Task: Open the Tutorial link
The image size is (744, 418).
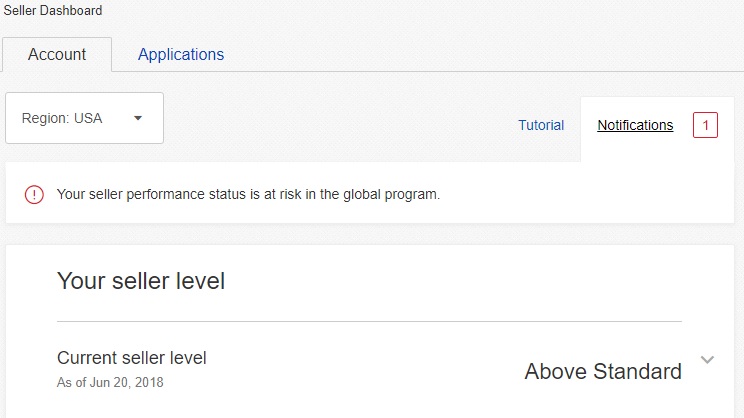Action: [x=541, y=125]
